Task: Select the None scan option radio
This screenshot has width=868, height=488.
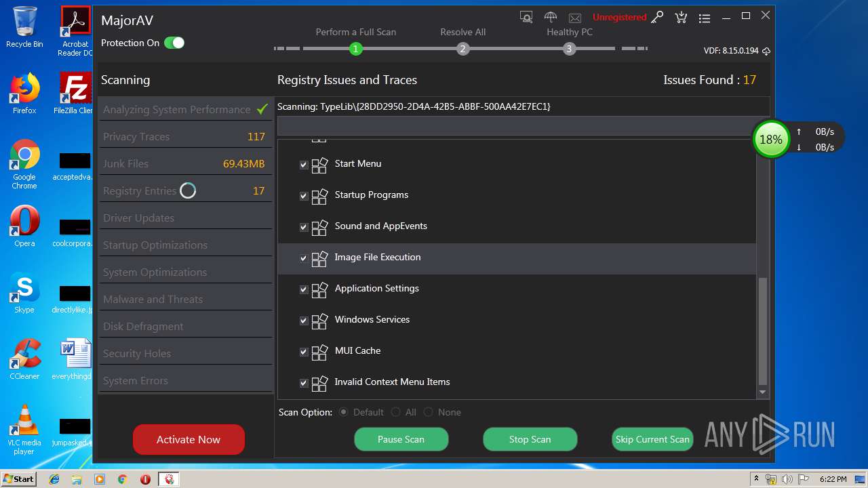Action: click(x=428, y=412)
